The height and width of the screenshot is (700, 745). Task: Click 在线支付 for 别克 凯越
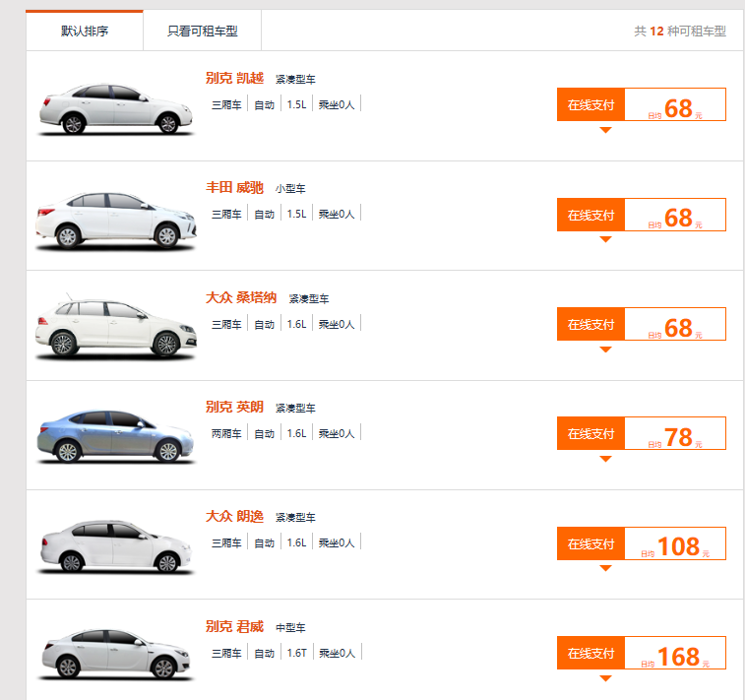(x=590, y=104)
